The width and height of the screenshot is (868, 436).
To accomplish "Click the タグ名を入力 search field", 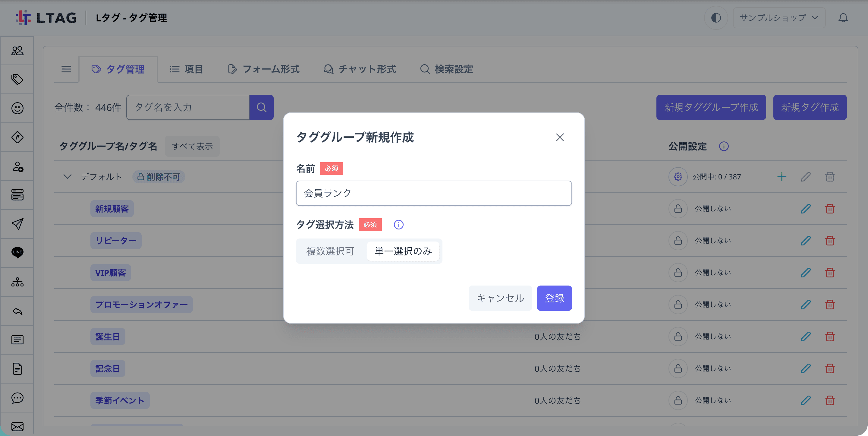I will point(188,107).
